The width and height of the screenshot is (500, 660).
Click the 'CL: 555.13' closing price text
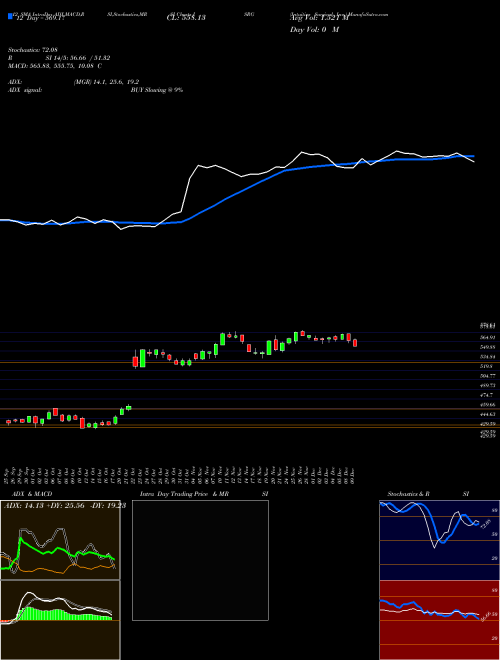(x=186, y=18)
